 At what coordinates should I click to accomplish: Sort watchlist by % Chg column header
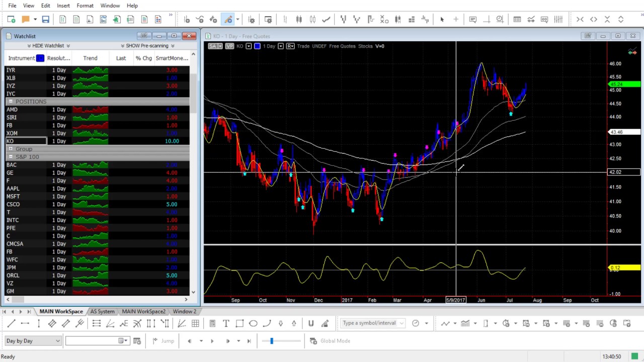(143, 58)
